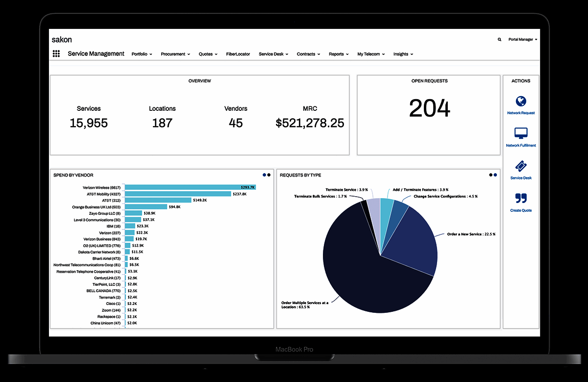Open the Portal Manager dropdown
This screenshot has height=382, width=588.
[x=522, y=39]
